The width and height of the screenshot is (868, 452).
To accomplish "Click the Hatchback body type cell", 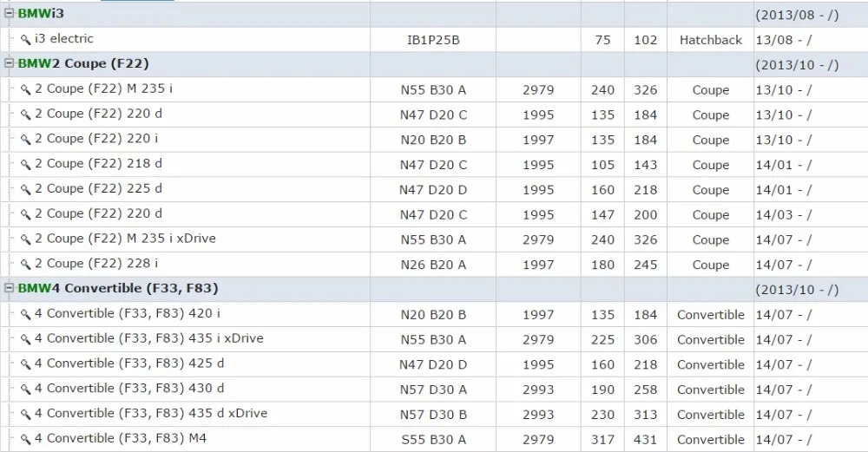I will coord(711,40).
